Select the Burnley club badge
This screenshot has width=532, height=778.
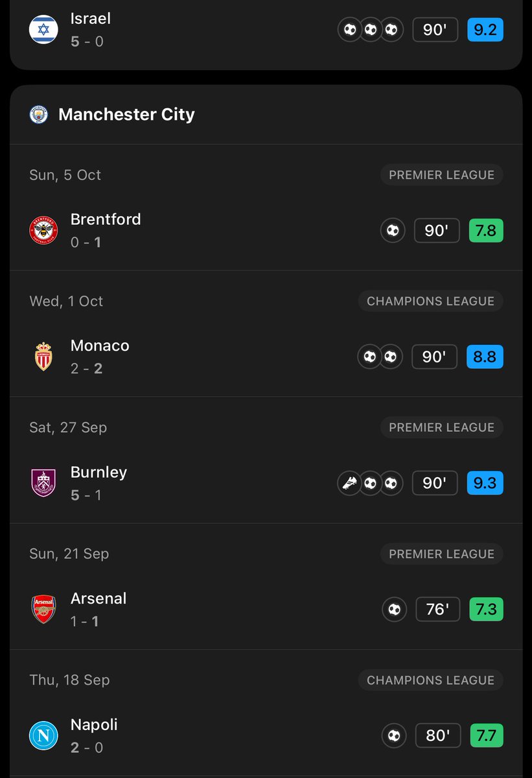(43, 483)
